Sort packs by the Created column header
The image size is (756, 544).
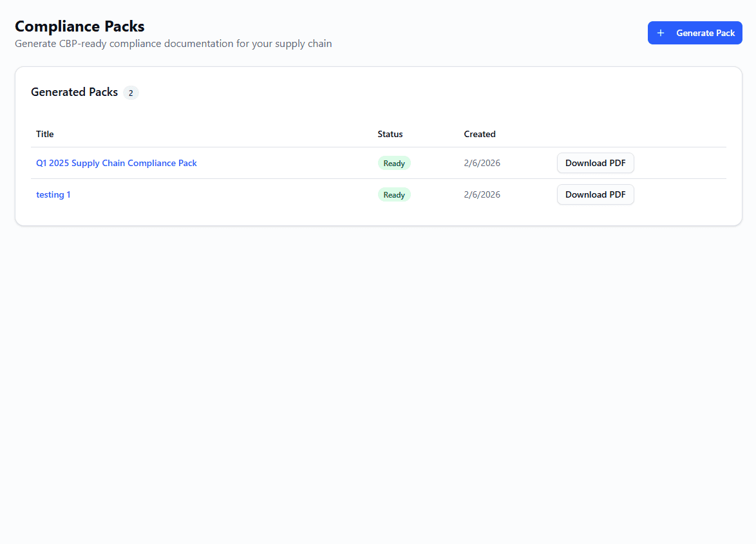point(479,134)
